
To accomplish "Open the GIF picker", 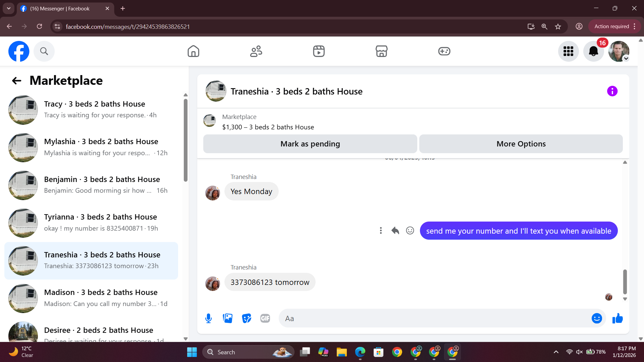I will (265, 318).
